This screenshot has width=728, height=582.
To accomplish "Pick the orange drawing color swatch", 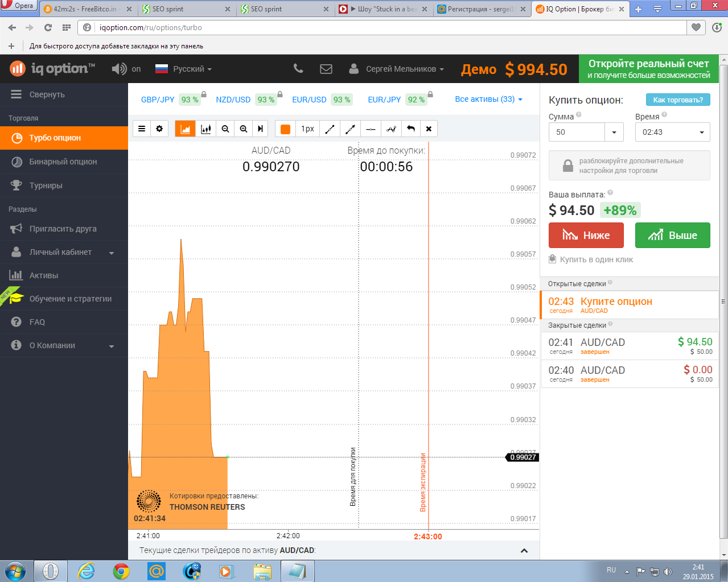I will [x=286, y=129].
